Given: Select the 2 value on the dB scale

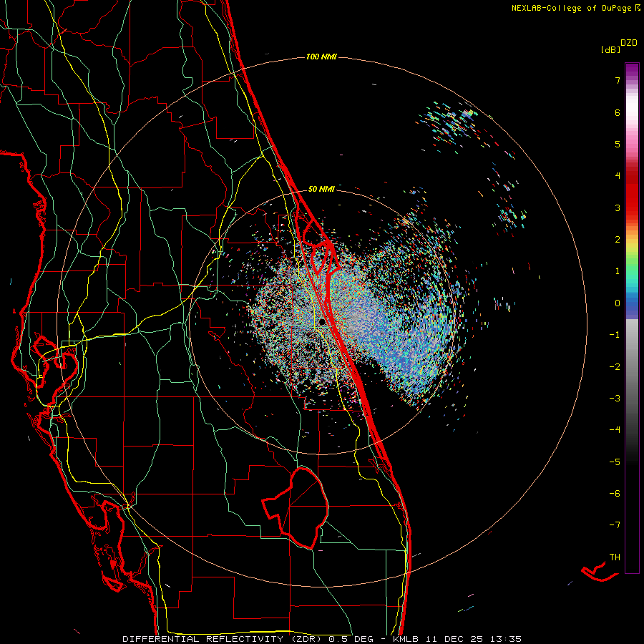Looking at the screenshot, I should click(618, 240).
